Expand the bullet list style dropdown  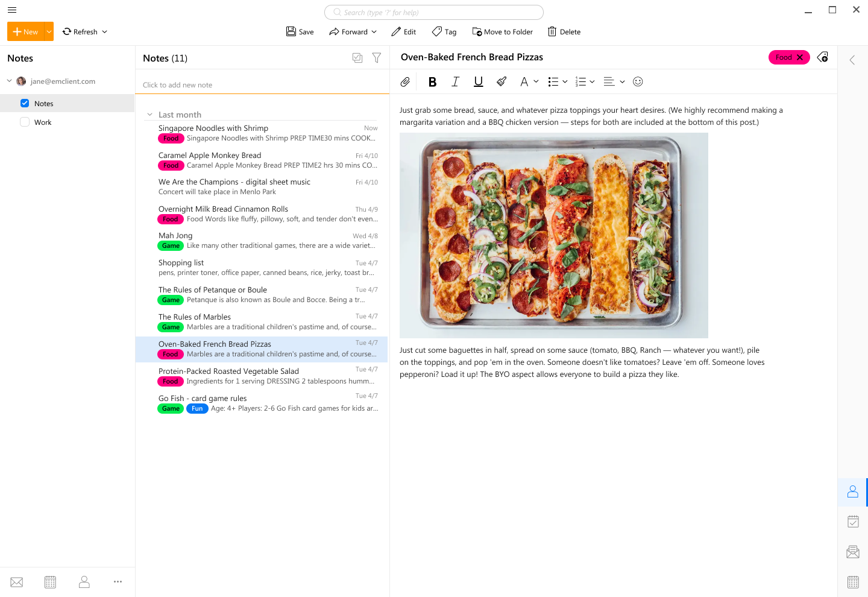coord(565,82)
